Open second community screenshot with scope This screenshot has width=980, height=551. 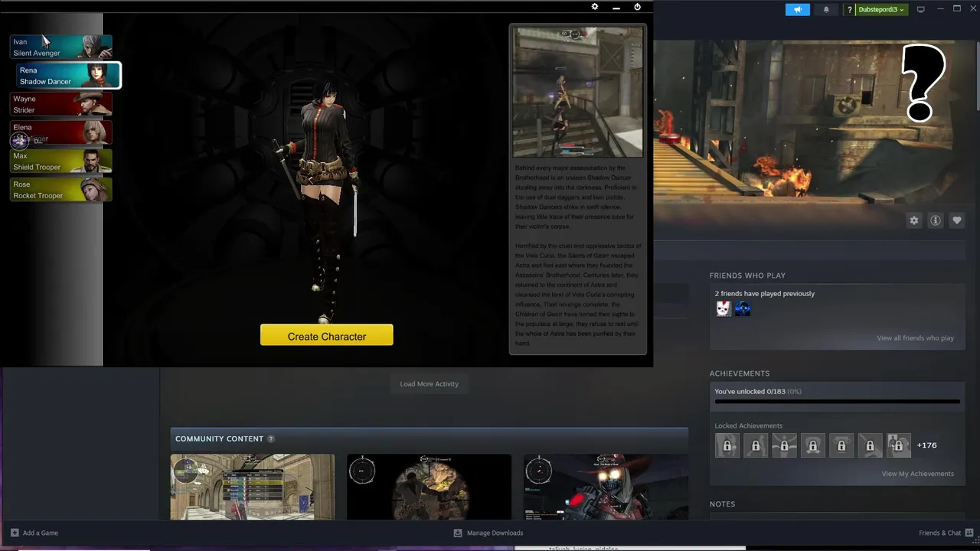tap(429, 487)
